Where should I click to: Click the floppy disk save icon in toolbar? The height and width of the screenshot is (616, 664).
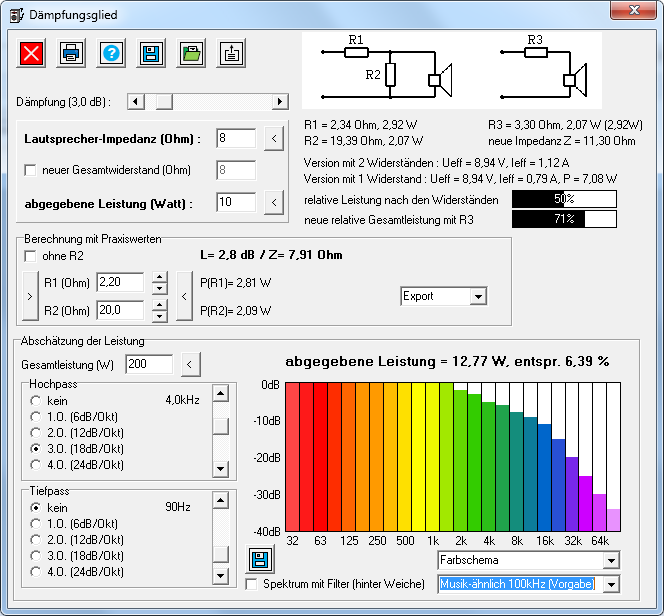pos(151,54)
